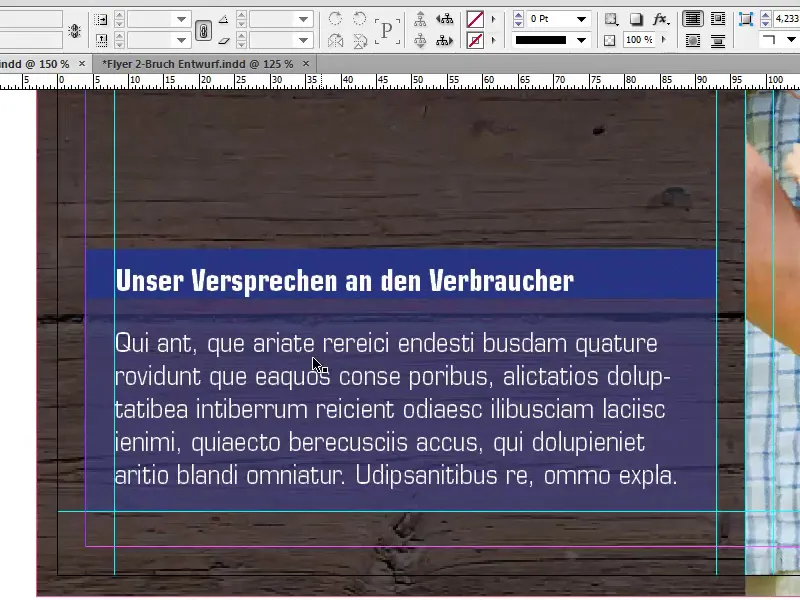Select wrap around object shape option
The image size is (800, 600).
(x=692, y=40)
